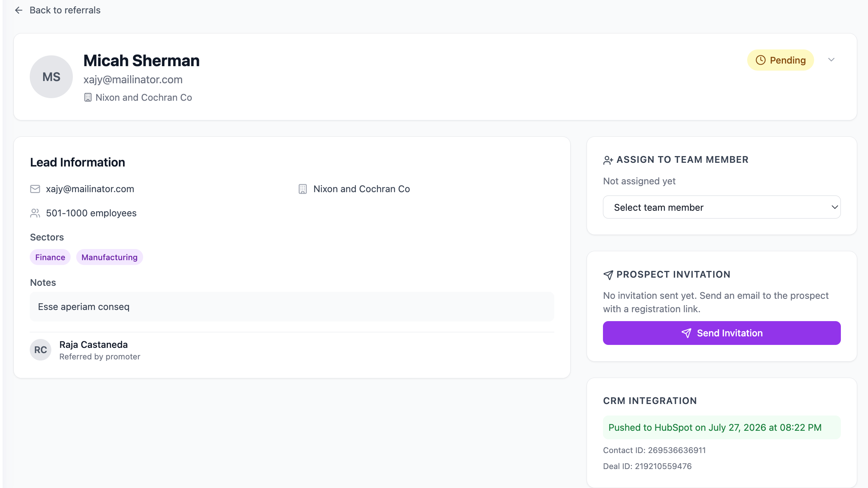The height and width of the screenshot is (488, 868).
Task: Click 'Nixon and Cochran Co' in Lead Information
Action: pyautogui.click(x=362, y=189)
